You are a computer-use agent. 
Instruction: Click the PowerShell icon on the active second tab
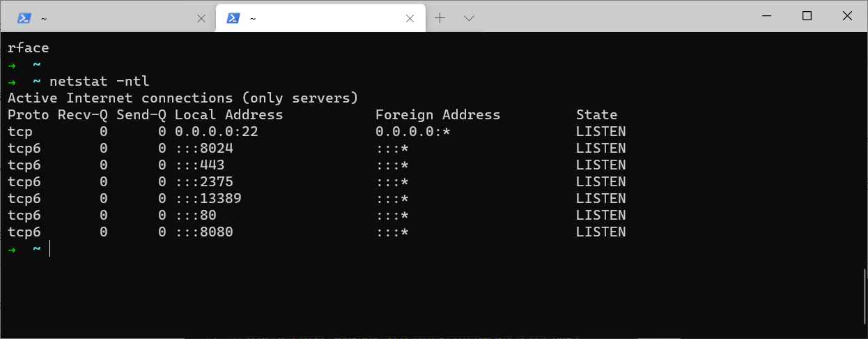(x=233, y=18)
